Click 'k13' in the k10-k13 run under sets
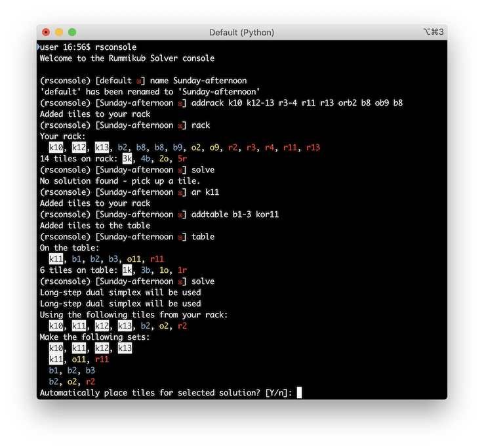The width and height of the screenshot is (484, 448). pyautogui.click(x=125, y=348)
